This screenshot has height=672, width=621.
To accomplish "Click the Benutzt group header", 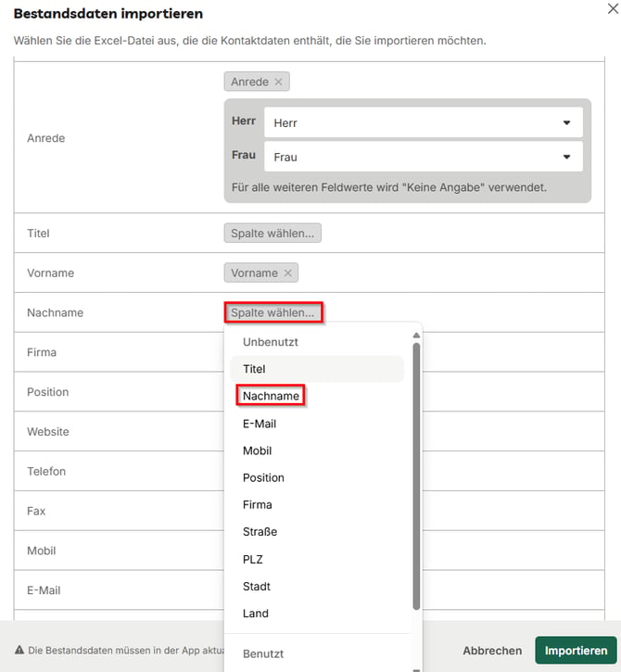I will tap(263, 653).
